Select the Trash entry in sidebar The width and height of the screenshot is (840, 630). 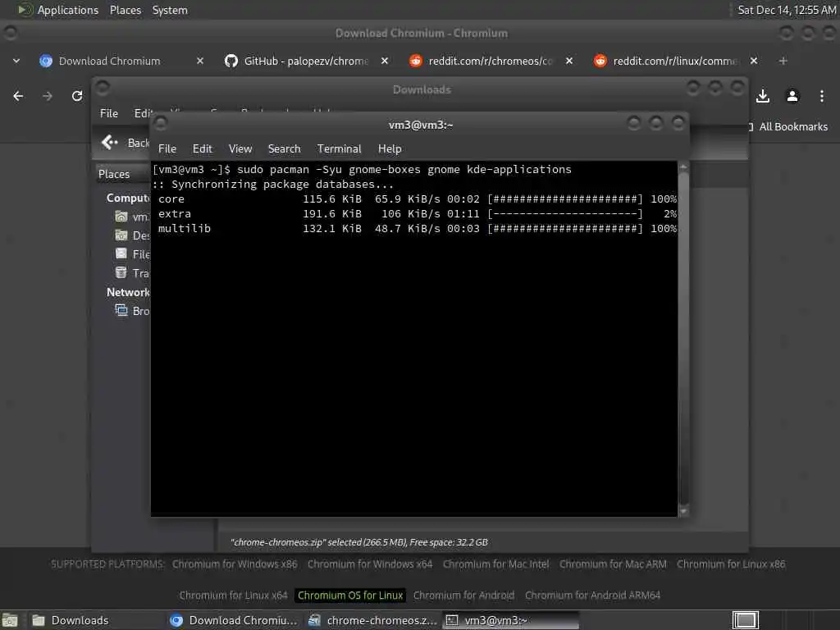132,272
